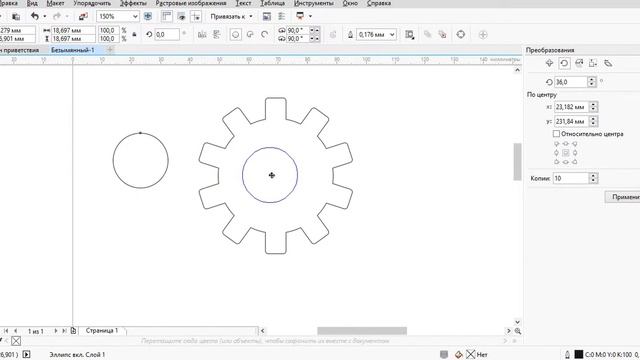The width and height of the screenshot is (640, 360).
Task: Click the to front of layer icon
Action: [x=427, y=35]
